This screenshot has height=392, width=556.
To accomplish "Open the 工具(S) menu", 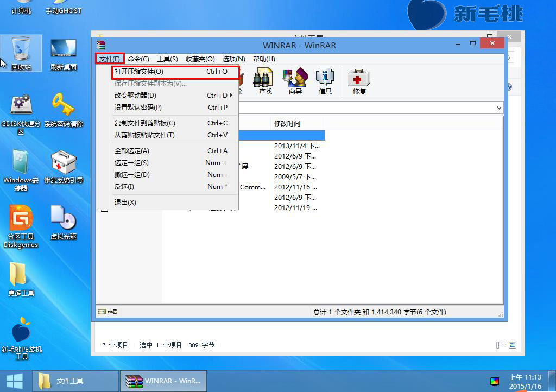I will click(167, 59).
